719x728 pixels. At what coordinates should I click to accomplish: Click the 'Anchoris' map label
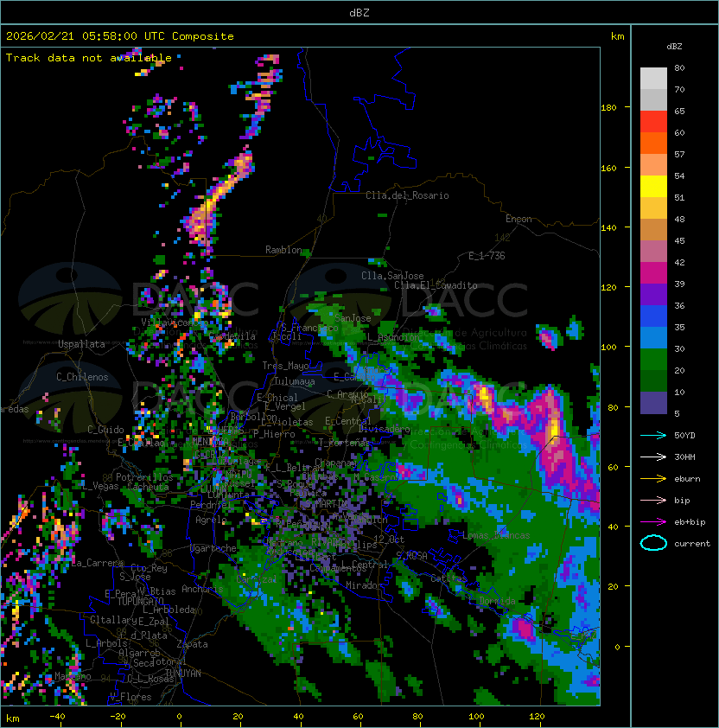[x=202, y=589]
